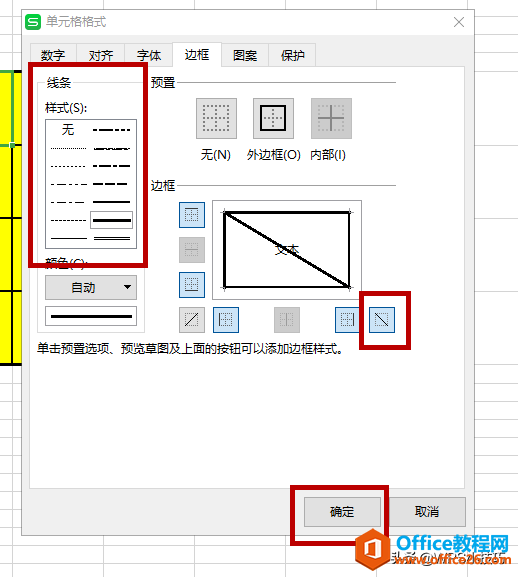Choose the slanted dash-dot line style
518x577 pixels.
pos(111,148)
